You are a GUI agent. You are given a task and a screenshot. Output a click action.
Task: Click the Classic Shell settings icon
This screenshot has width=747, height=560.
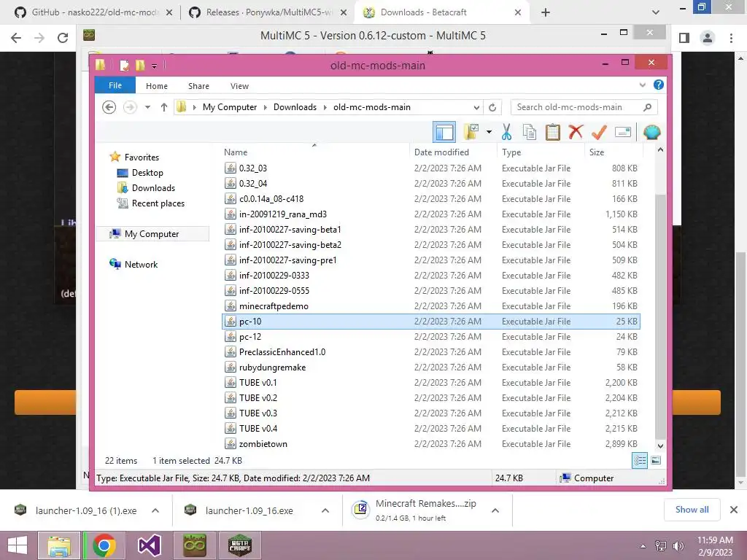(x=651, y=132)
